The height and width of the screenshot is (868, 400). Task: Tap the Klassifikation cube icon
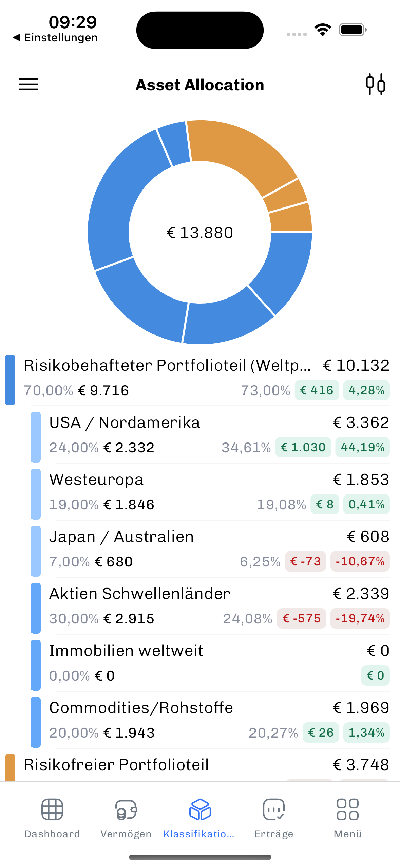point(200,810)
